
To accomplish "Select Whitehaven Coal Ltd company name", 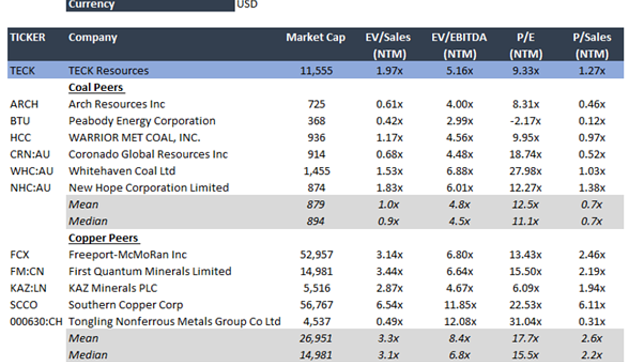I will pyautogui.click(x=122, y=171).
